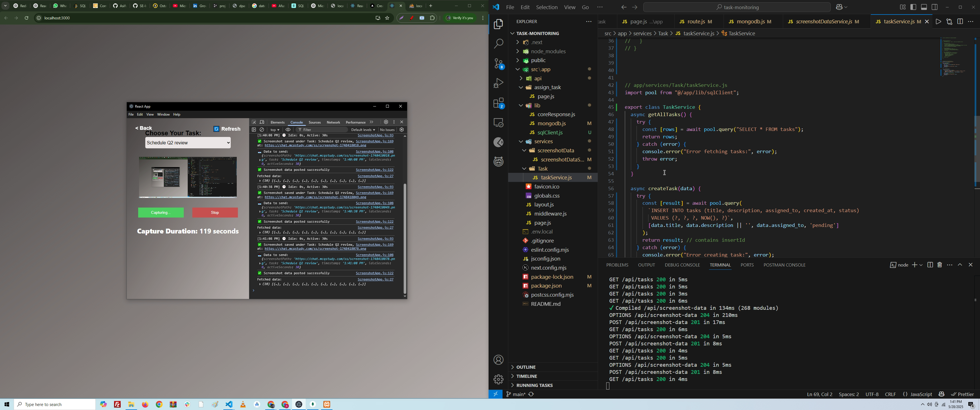Kill terminal with trash icon

[940, 265]
